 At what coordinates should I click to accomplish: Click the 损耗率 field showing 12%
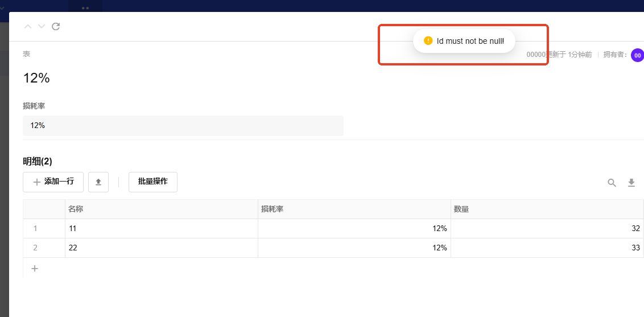pos(183,126)
